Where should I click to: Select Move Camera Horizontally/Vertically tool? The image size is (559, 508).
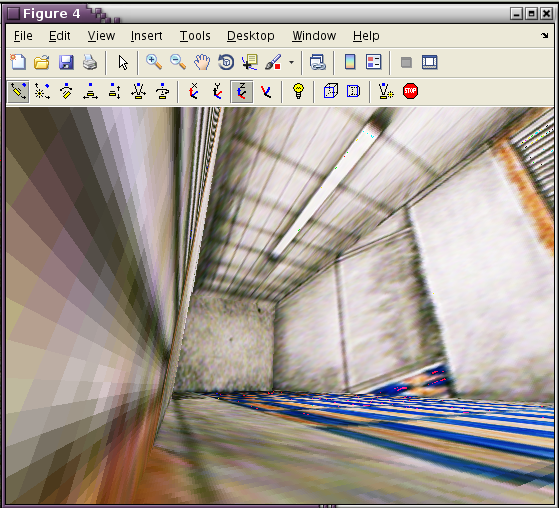click(x=90, y=92)
